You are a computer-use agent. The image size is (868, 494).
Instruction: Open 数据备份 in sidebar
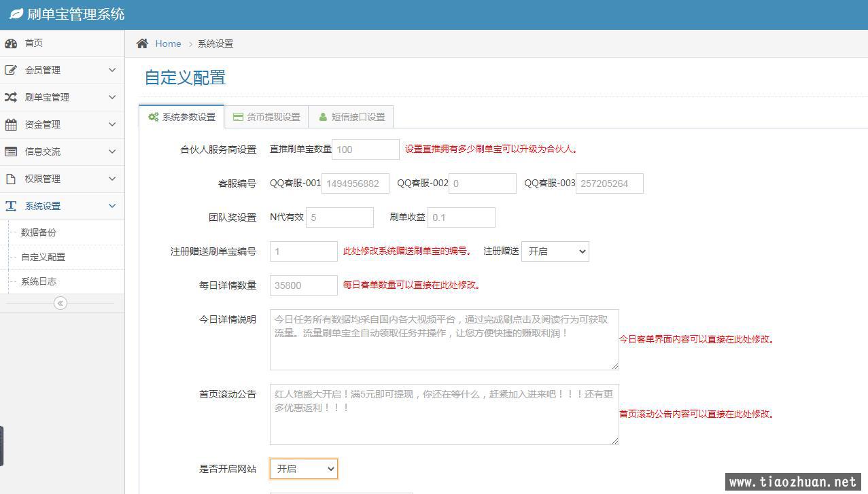coord(39,232)
